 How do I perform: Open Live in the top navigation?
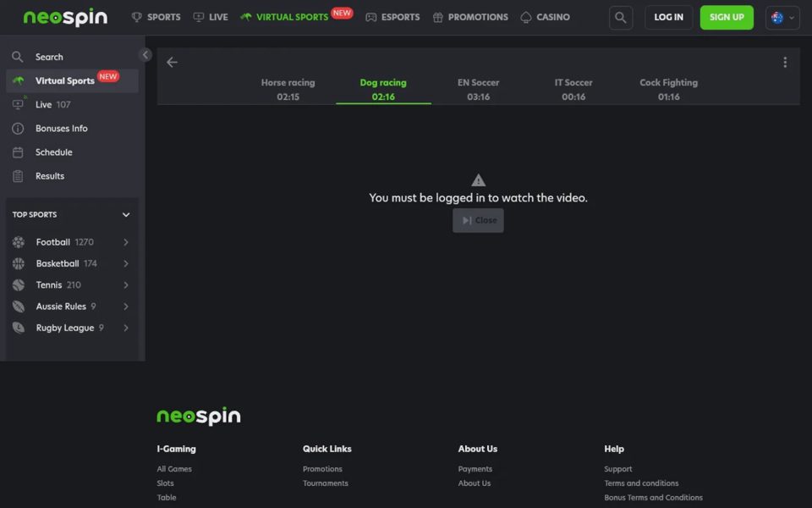click(x=211, y=17)
